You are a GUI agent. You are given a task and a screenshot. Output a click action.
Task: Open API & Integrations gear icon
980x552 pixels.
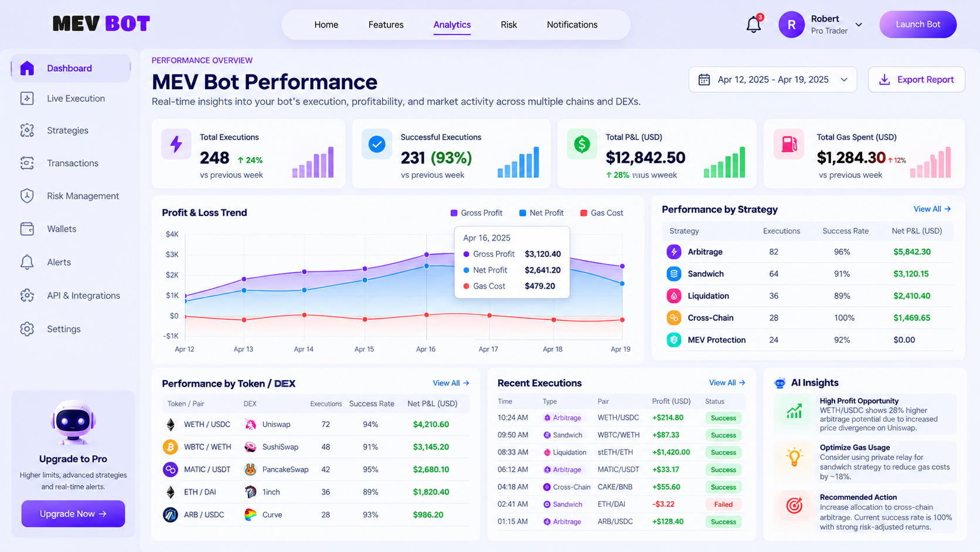coord(27,296)
